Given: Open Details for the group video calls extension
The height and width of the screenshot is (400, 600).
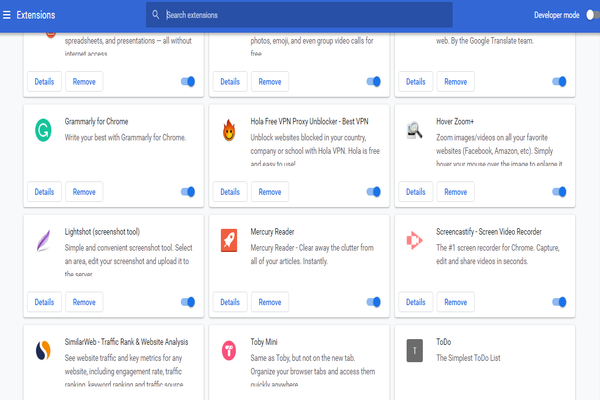Looking at the screenshot, I should click(230, 82).
